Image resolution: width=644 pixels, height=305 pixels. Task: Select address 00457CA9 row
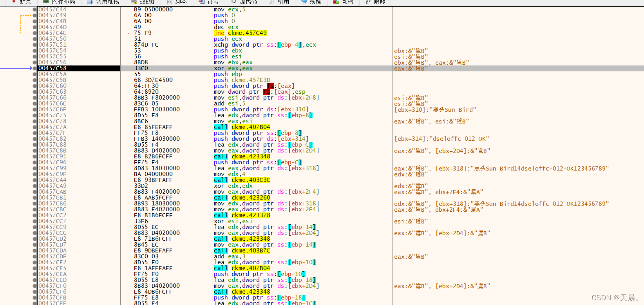tap(52, 186)
